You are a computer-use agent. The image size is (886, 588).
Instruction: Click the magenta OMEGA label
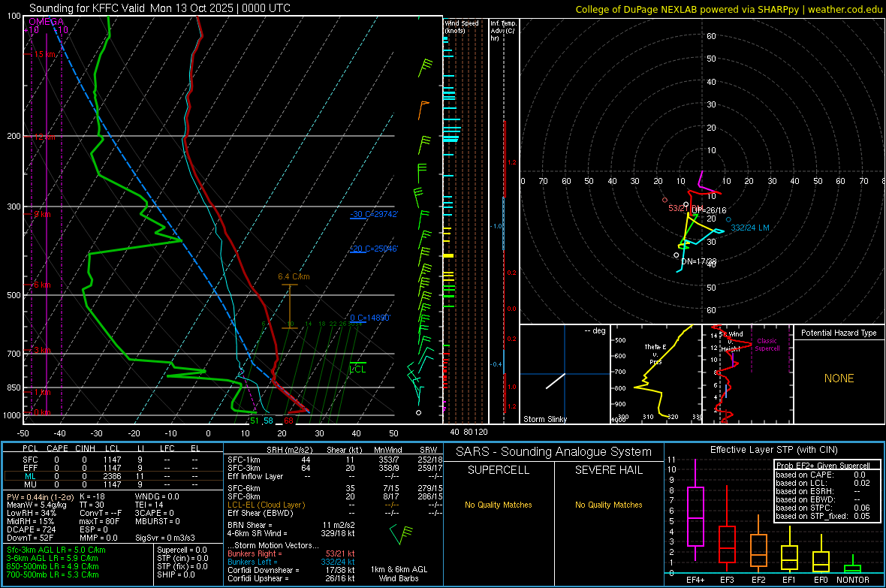click(47, 22)
